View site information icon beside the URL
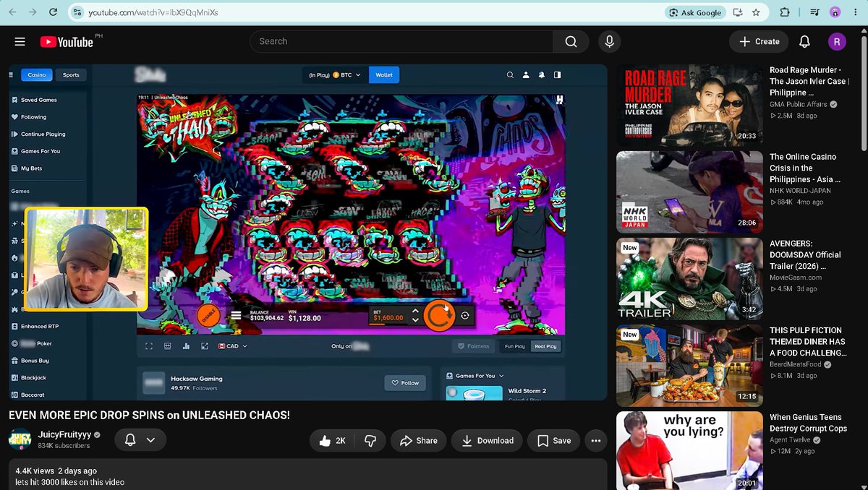Viewport: 868px width, 490px height. [78, 12]
